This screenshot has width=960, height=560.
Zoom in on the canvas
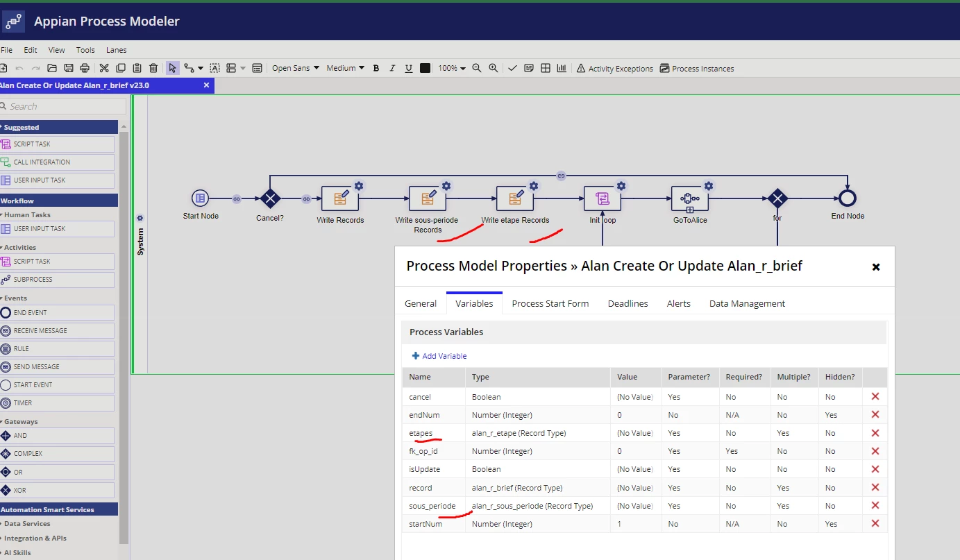coord(494,68)
